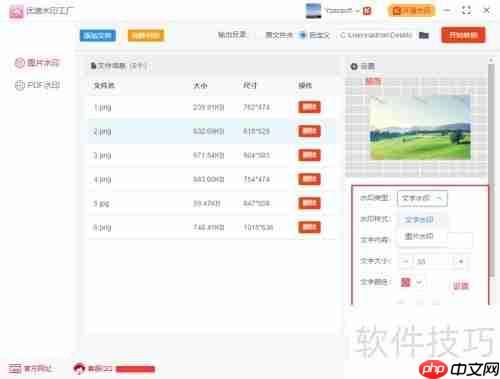Click the orange VIP upgrade button

point(411,11)
